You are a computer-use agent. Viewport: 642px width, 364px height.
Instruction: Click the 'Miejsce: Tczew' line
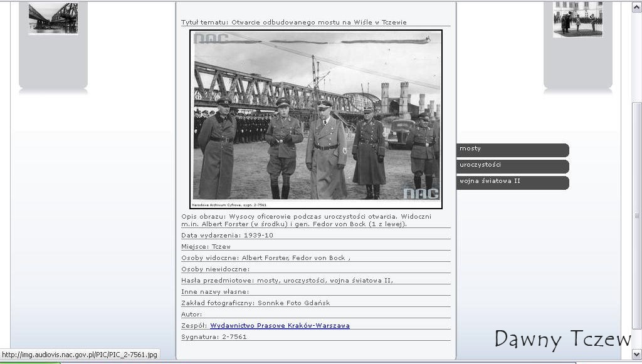[x=206, y=247]
